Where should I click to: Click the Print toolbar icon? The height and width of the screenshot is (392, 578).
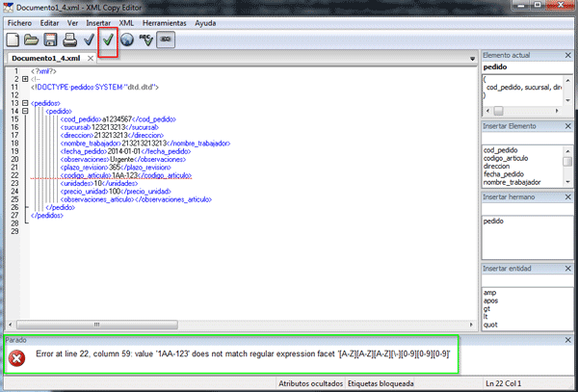click(69, 40)
